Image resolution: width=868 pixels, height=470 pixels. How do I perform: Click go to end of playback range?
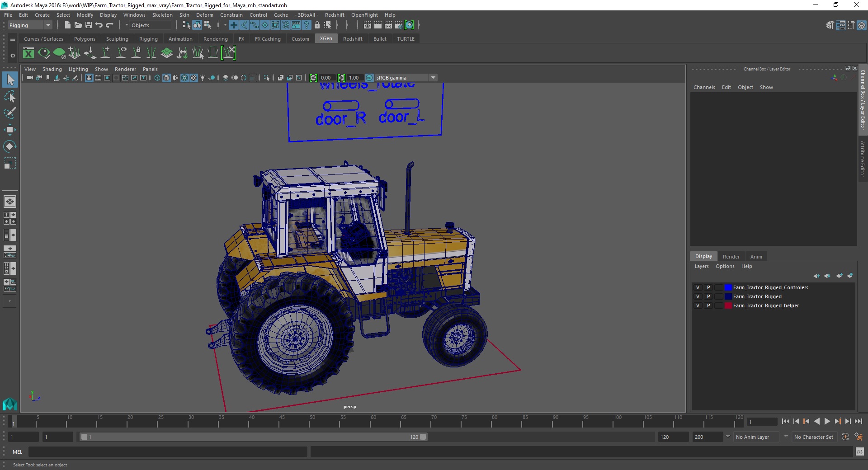tap(859, 421)
